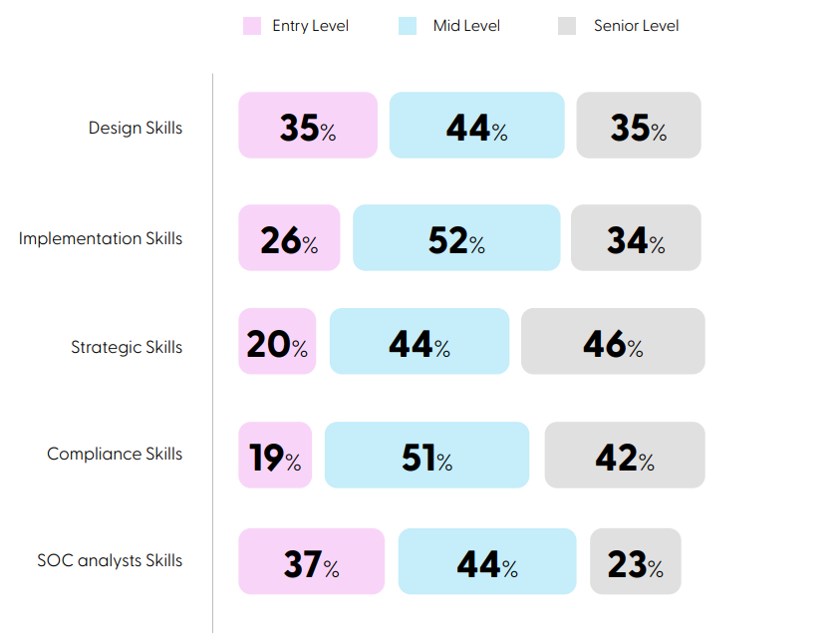Click the Implementation Skills 52% mid level bar

coord(456,238)
